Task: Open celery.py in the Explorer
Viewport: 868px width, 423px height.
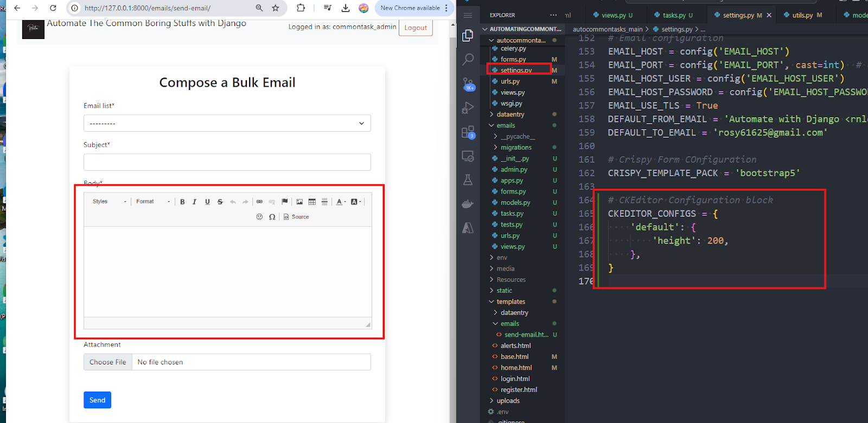Action: (513, 49)
